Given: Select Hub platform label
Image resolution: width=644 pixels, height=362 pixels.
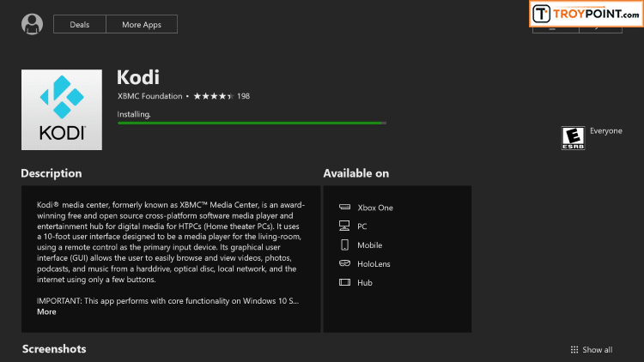Looking at the screenshot, I should tap(365, 283).
